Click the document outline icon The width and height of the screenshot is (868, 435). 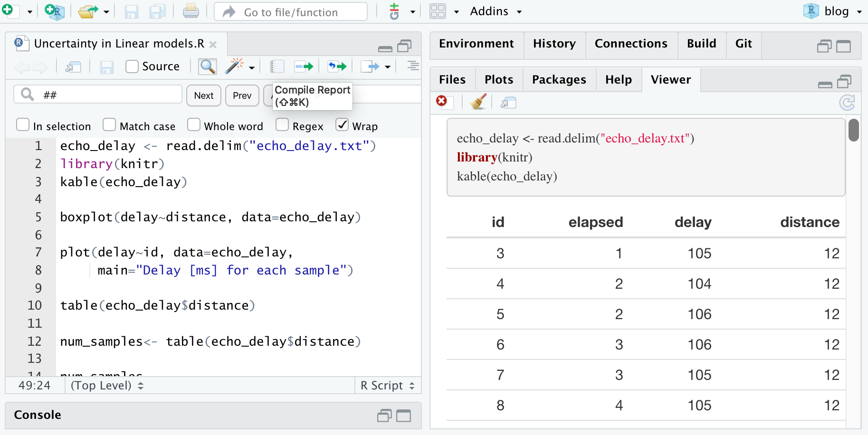pyautogui.click(x=413, y=66)
